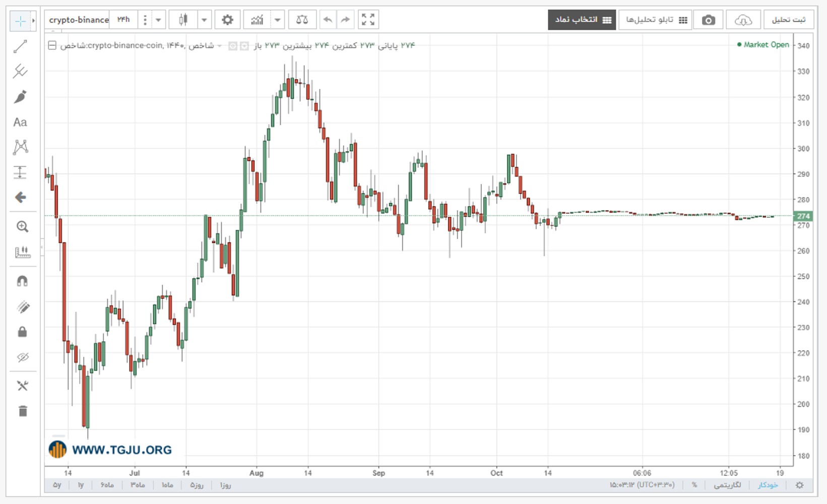Select the XABCD pattern tool

click(x=20, y=147)
